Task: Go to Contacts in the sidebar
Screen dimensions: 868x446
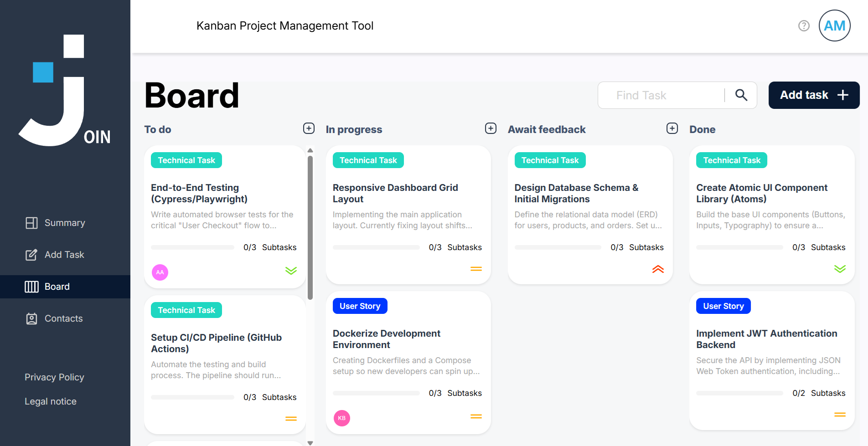Action: point(63,318)
